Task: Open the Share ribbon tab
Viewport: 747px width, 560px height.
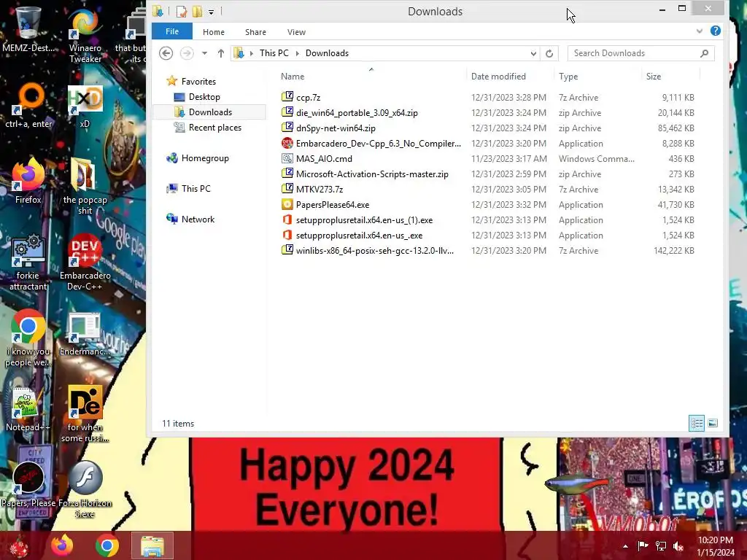Action: (x=255, y=32)
